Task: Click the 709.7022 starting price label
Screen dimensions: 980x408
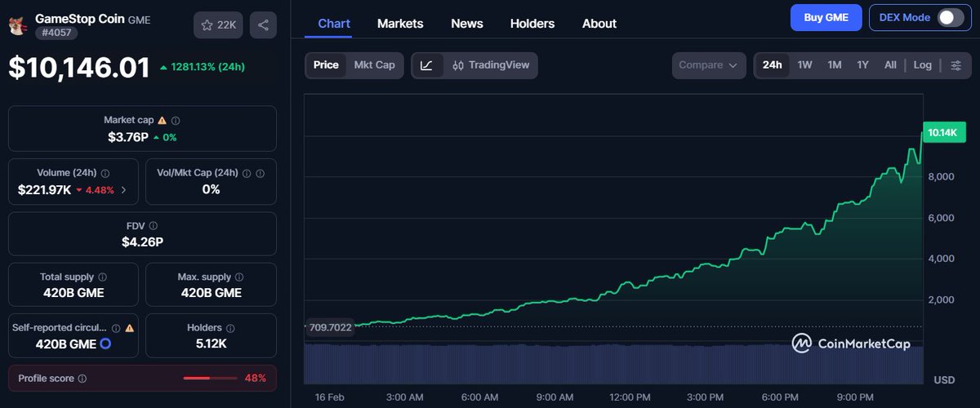Action: coord(330,328)
